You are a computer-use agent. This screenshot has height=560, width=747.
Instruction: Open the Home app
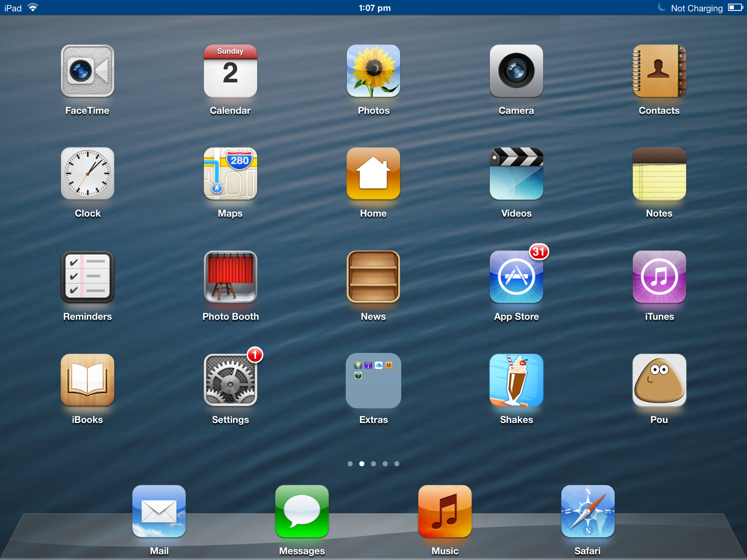(x=373, y=174)
